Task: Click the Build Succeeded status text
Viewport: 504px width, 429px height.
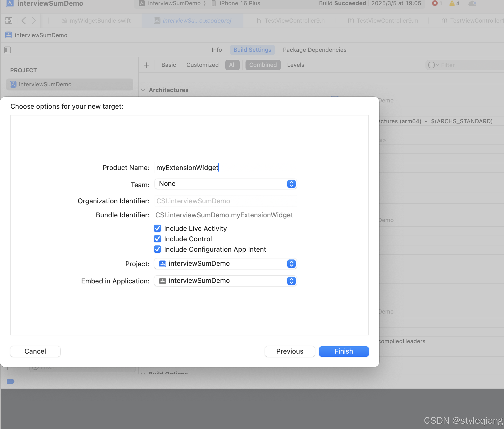Action: click(x=343, y=3)
